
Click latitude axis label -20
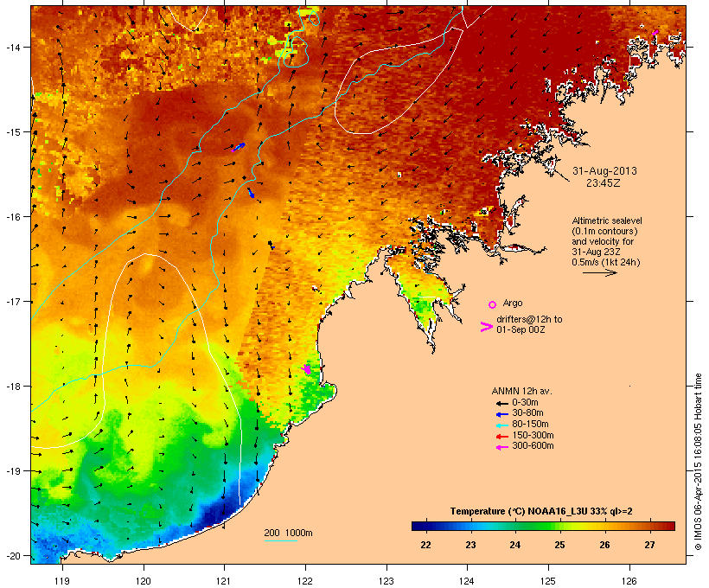(13, 555)
